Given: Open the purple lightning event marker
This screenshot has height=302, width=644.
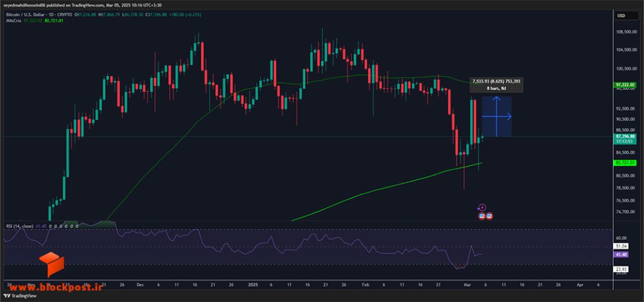Looking at the screenshot, I should click(x=482, y=208).
